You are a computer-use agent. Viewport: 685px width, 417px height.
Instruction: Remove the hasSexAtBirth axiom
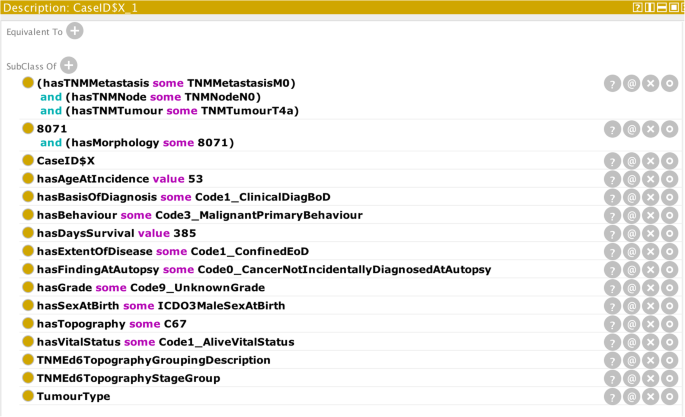pos(650,306)
